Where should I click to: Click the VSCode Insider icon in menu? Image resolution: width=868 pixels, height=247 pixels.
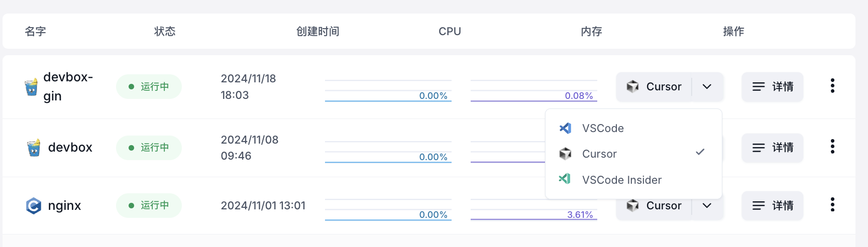(x=565, y=179)
